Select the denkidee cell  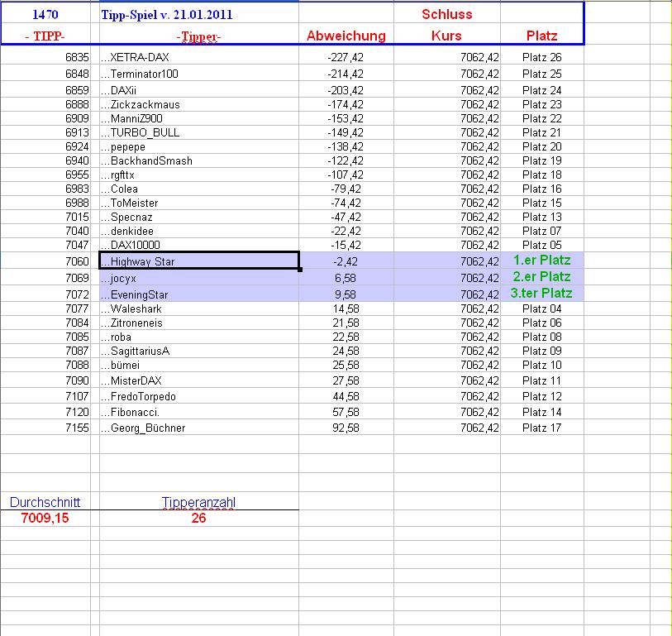click(x=199, y=231)
